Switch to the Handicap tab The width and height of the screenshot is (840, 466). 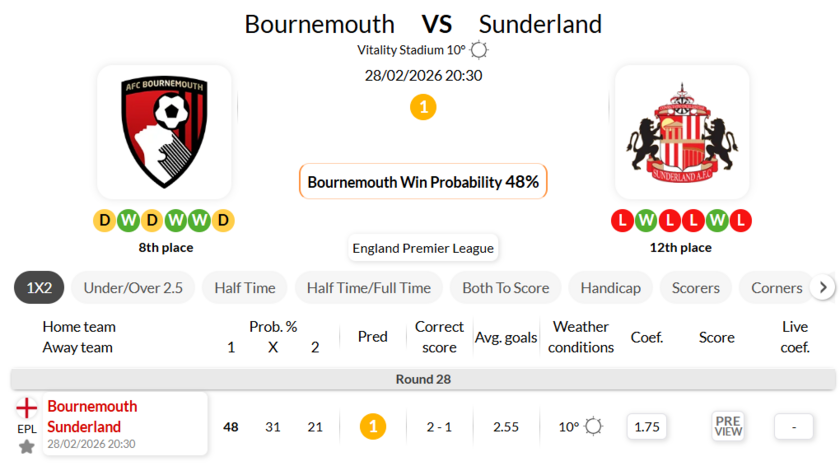[x=610, y=288]
